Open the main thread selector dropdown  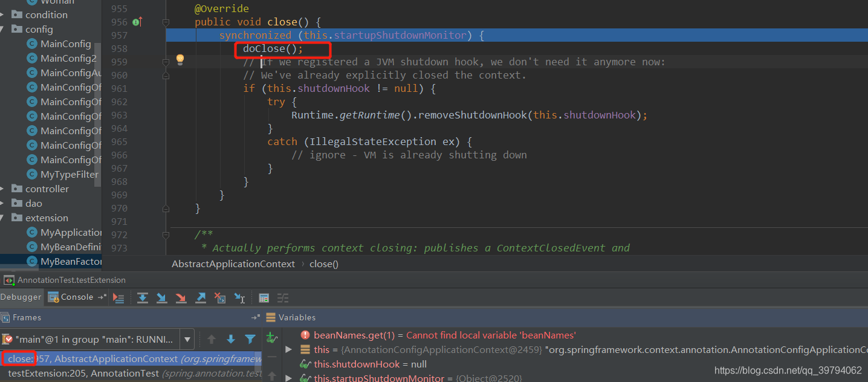(188, 339)
